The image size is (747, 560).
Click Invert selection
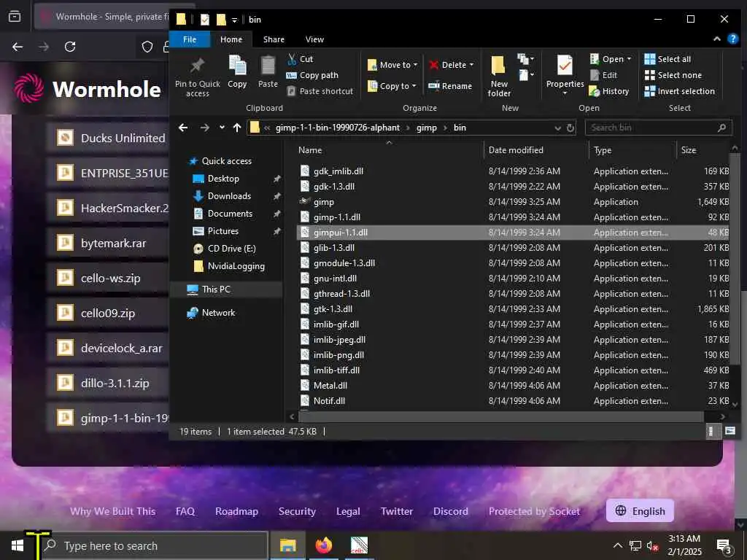point(679,91)
